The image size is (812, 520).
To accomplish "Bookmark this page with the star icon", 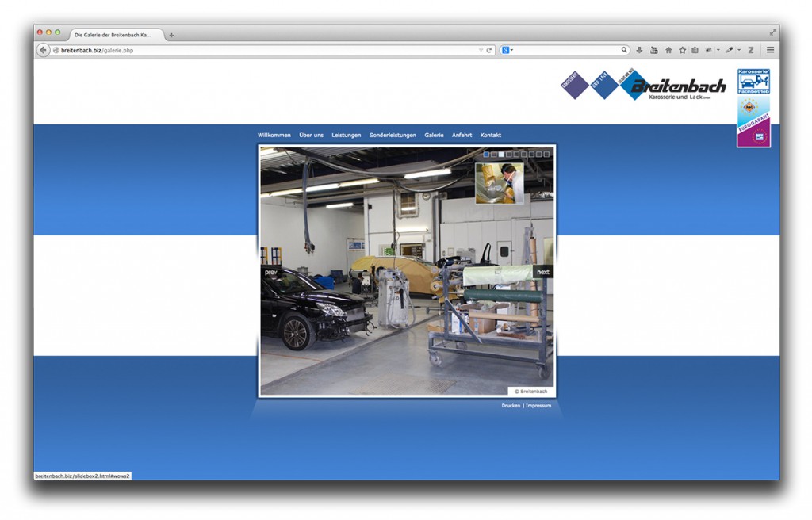I will click(682, 50).
